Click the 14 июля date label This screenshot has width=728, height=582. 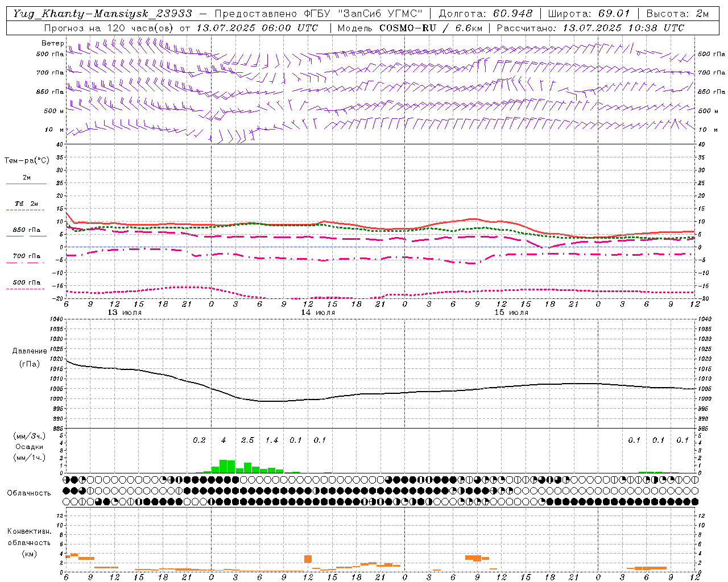[318, 313]
